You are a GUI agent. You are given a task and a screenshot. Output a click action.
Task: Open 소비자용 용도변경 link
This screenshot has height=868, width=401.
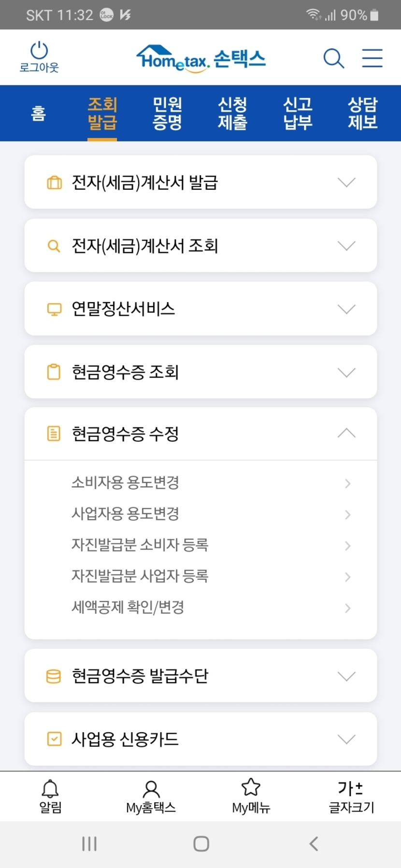[x=126, y=483]
